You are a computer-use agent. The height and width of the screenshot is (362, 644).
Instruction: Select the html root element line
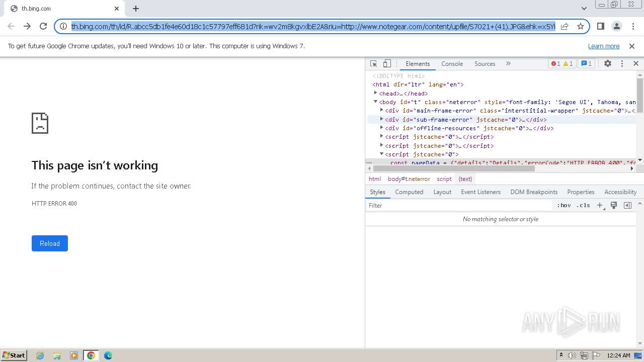click(x=418, y=84)
